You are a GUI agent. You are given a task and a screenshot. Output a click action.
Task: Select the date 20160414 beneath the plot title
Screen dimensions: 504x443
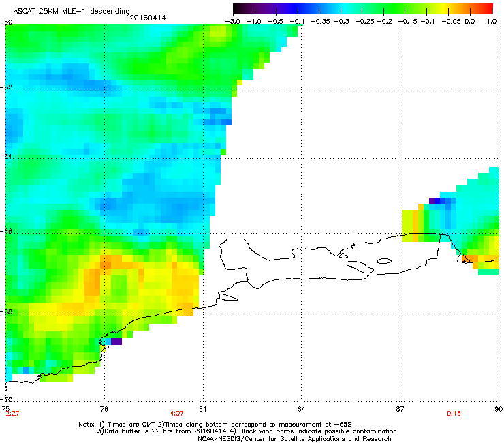coord(148,18)
